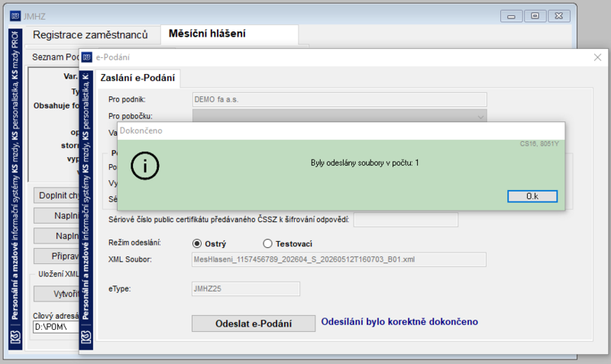Click the certificate serial number field

[x=406, y=220]
